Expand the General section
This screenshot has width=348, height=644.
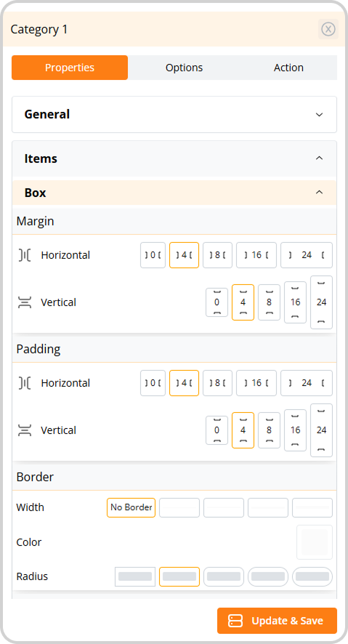click(174, 115)
